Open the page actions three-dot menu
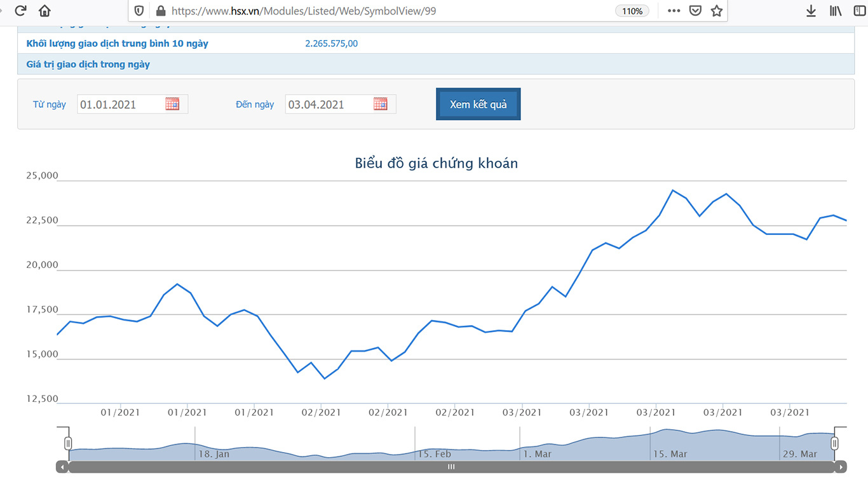 pos(674,11)
